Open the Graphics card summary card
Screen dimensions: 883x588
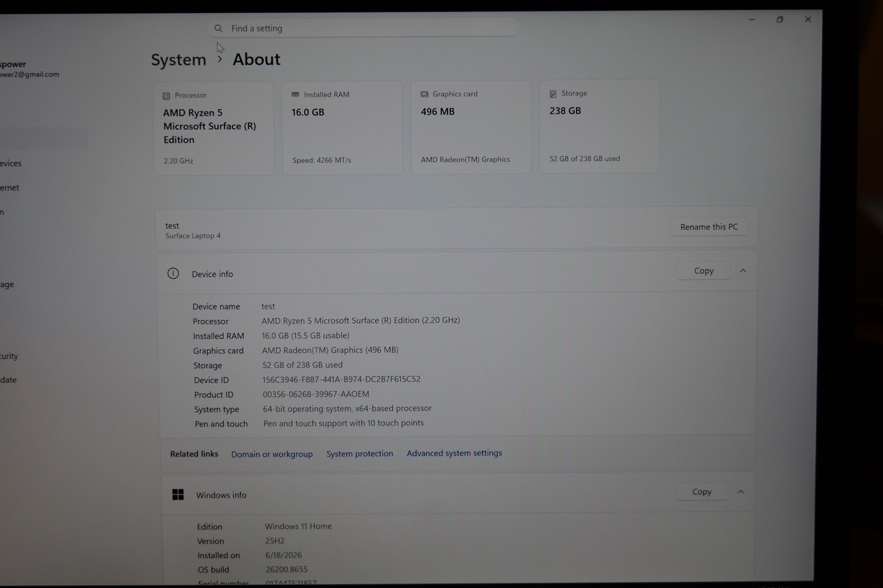click(471, 127)
